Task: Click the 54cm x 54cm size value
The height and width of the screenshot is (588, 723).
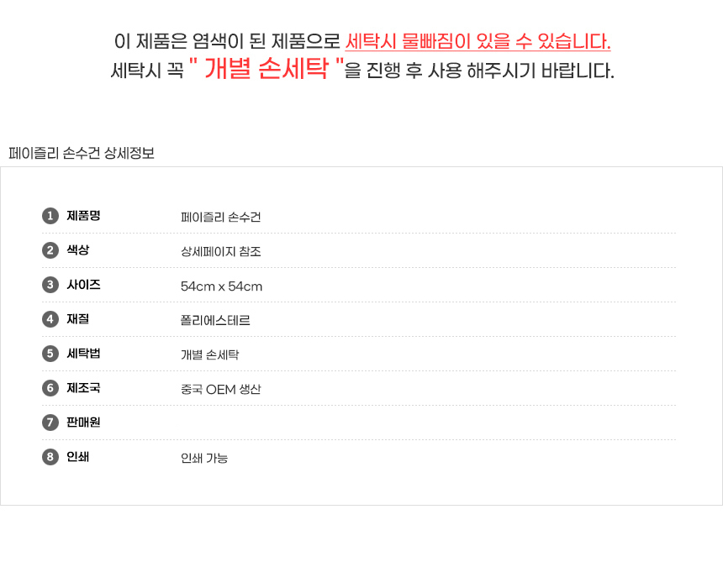Action: pyautogui.click(x=222, y=286)
